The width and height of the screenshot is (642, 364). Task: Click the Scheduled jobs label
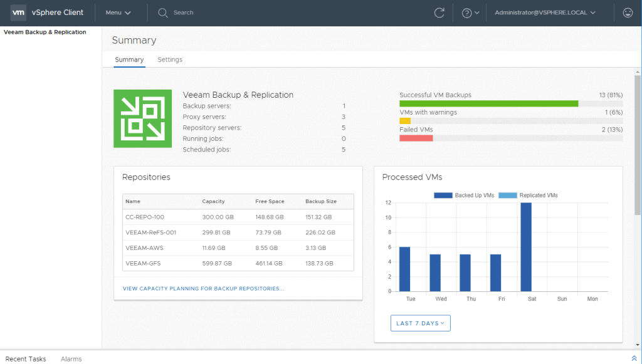click(x=207, y=150)
